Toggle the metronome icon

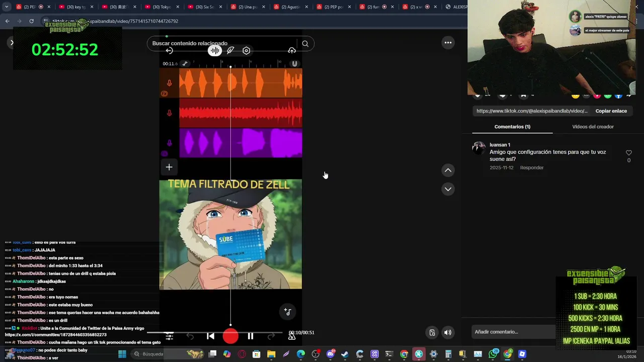[291, 337]
